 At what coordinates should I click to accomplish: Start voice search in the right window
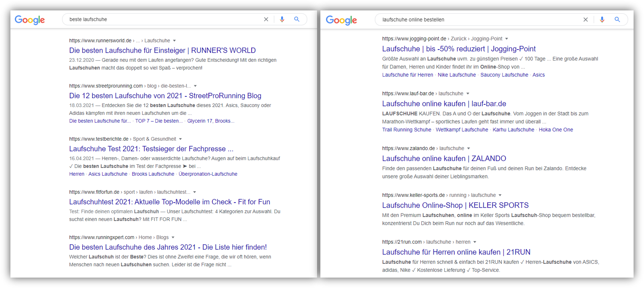pos(602,20)
